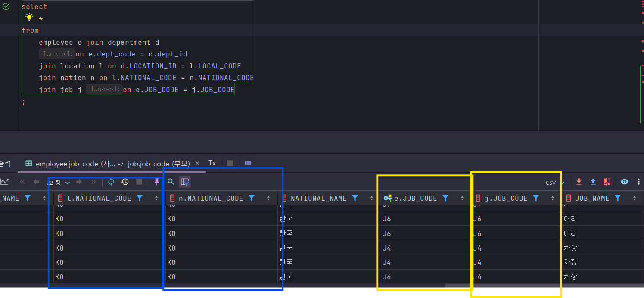
Task: Click the Tx transaction mode button
Action: pyautogui.click(x=212, y=163)
